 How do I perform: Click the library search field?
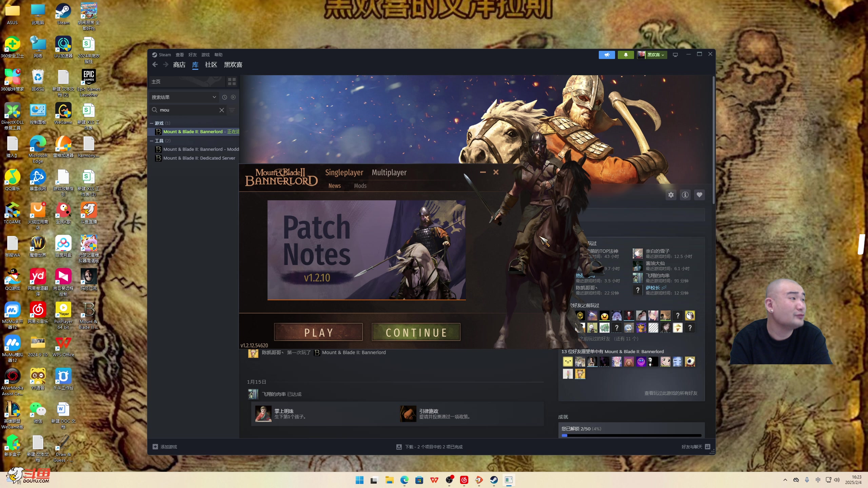point(188,110)
